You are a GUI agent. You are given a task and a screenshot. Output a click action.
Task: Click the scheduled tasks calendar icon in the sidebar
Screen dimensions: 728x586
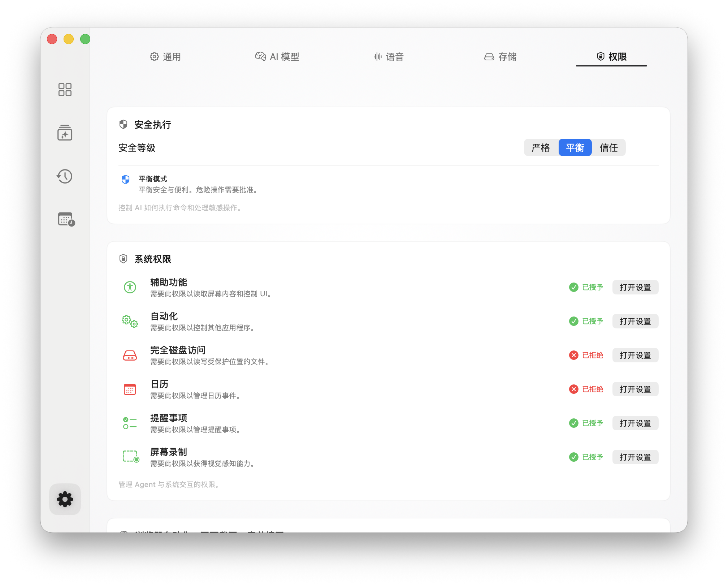(x=65, y=220)
